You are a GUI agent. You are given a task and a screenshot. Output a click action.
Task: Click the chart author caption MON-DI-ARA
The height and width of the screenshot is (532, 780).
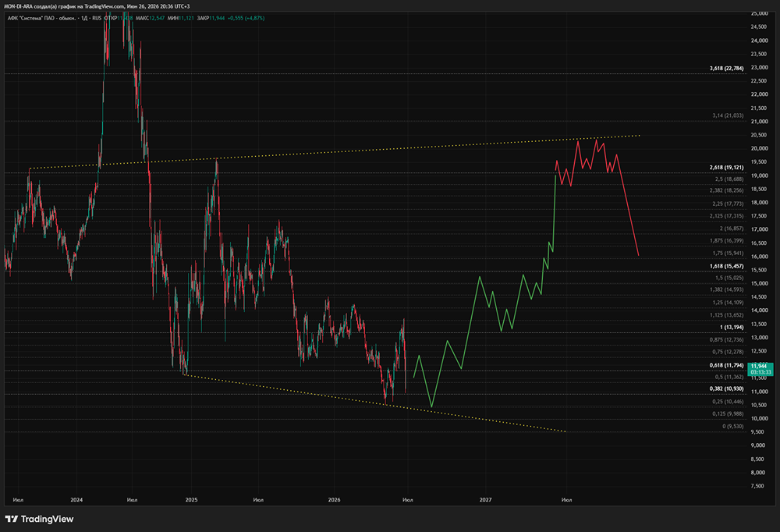97,6
